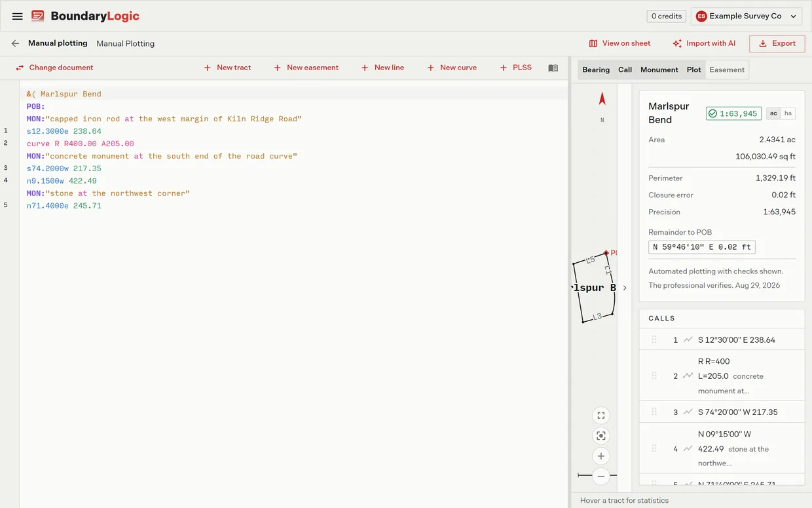812x508 pixels.
Task: Click the capped iron rod MON line
Action: pos(164,119)
